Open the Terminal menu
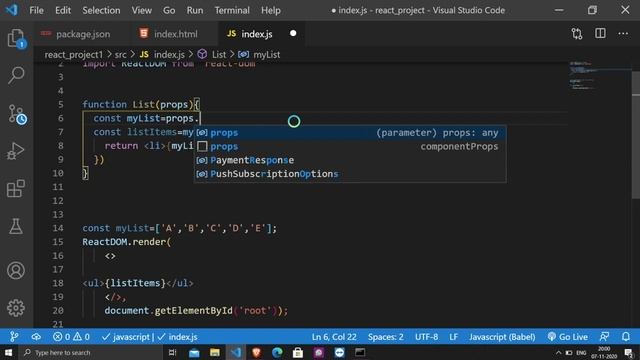The height and width of the screenshot is (360, 640). click(x=232, y=10)
